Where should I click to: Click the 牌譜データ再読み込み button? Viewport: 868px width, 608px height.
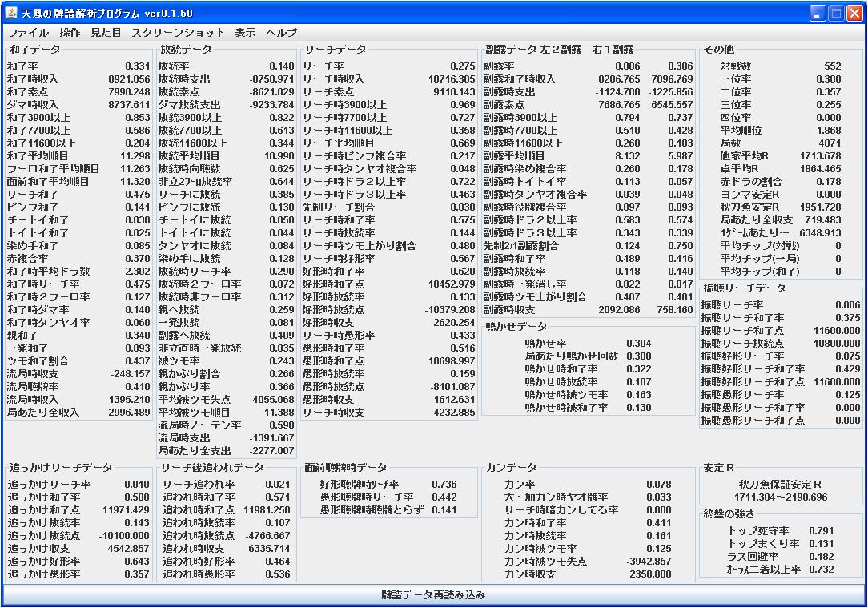click(433, 595)
